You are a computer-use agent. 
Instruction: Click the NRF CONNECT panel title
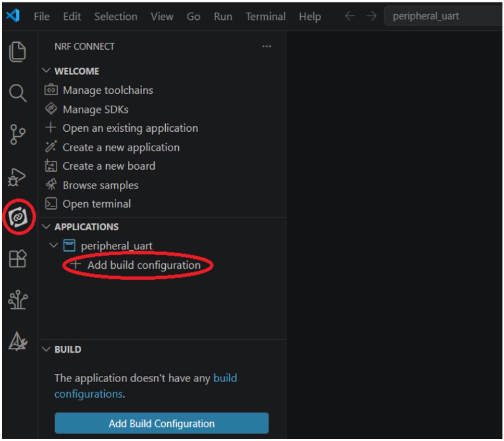pyautogui.click(x=84, y=46)
